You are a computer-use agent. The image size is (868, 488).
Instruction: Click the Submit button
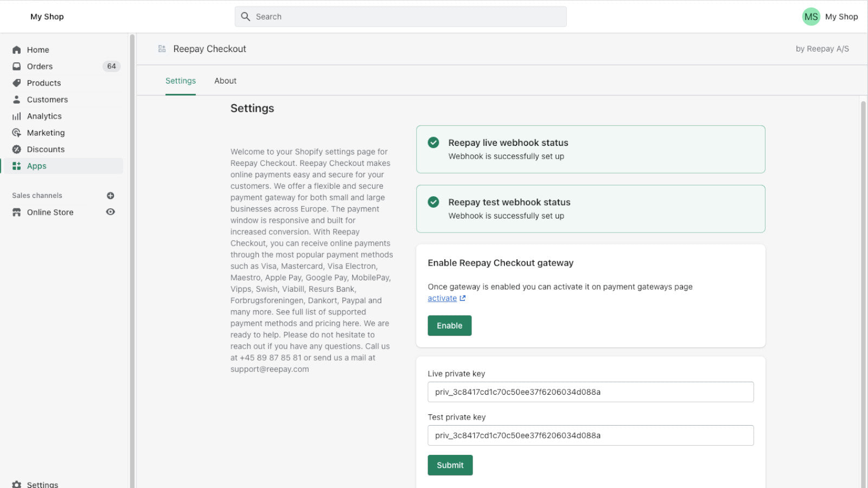coord(450,465)
